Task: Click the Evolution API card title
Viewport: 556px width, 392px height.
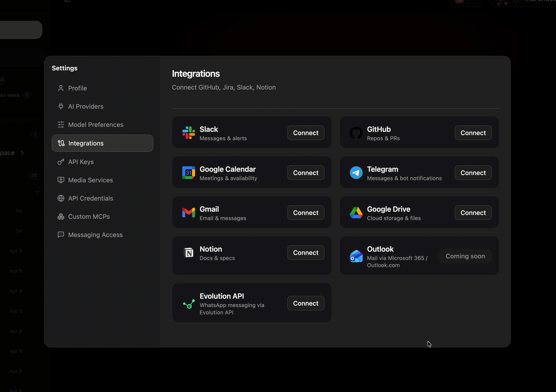Action: click(221, 296)
